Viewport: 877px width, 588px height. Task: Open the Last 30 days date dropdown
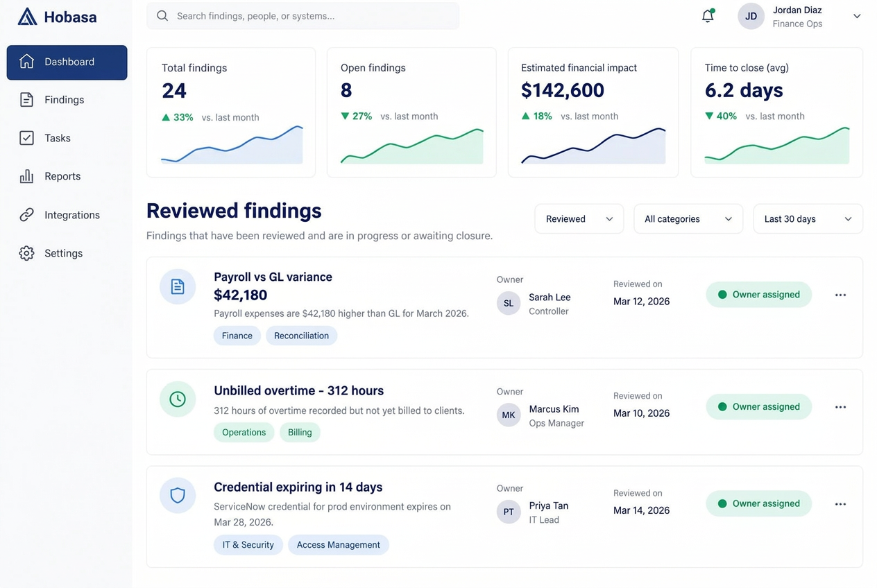pyautogui.click(x=808, y=219)
